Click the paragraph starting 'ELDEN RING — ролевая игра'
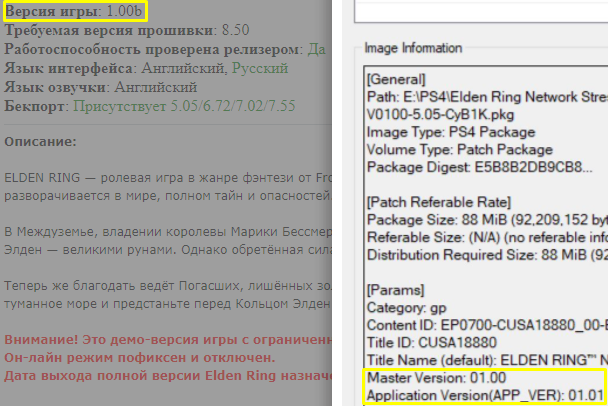The image size is (608, 406). (168, 187)
